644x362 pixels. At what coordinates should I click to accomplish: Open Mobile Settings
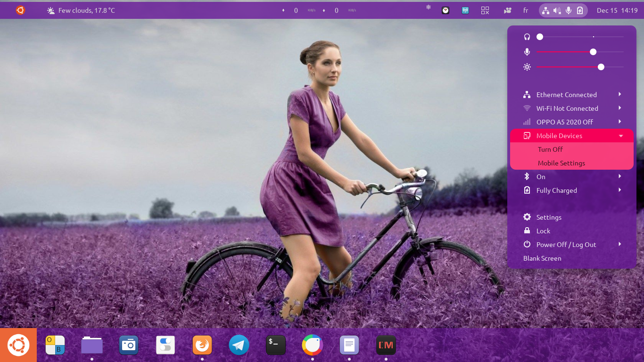572,163
